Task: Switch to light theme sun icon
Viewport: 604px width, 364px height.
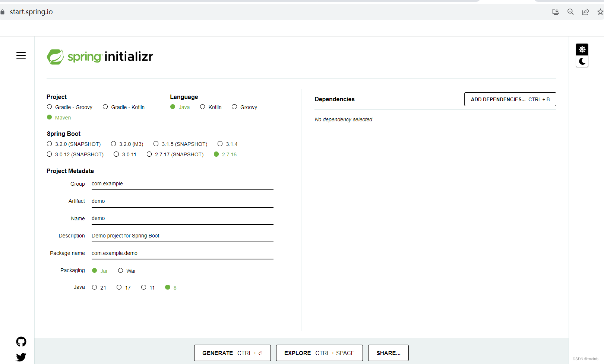Action: click(x=582, y=50)
